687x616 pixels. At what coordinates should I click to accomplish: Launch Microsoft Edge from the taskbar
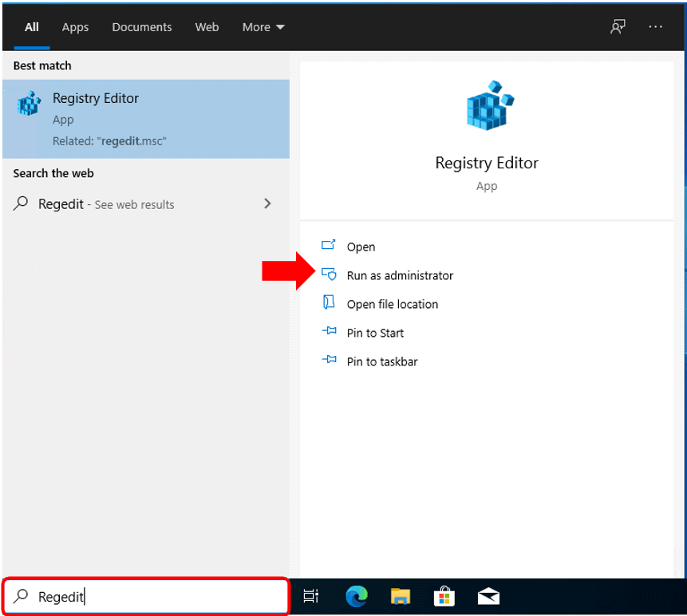click(356, 596)
